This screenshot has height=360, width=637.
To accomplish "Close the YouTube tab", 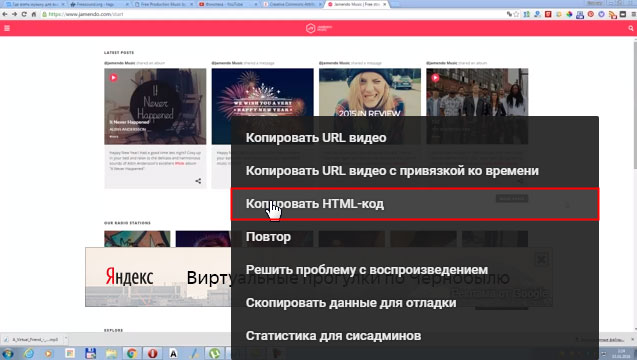I will [x=256, y=4].
